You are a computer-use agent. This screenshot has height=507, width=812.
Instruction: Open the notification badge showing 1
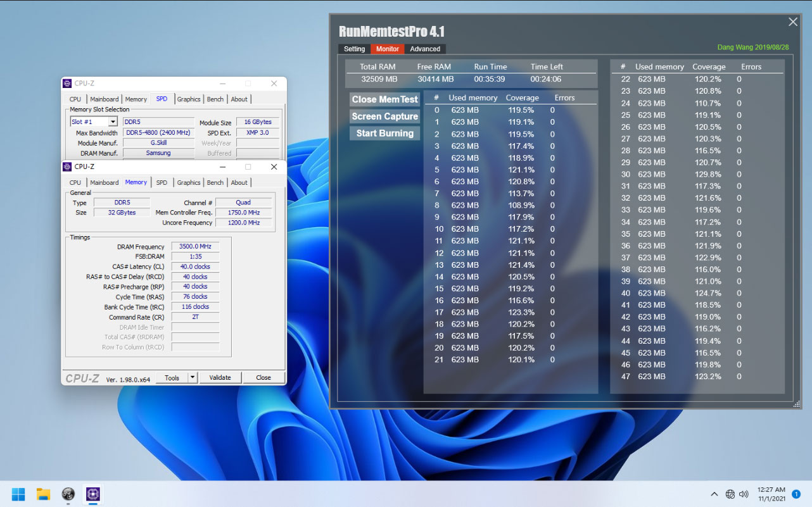(x=796, y=494)
